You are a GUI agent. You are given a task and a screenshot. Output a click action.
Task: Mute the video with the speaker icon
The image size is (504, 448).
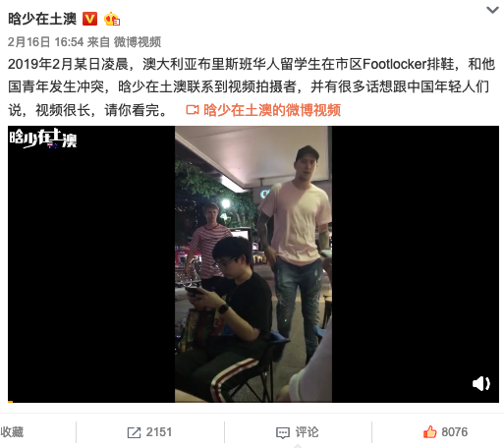point(481,383)
